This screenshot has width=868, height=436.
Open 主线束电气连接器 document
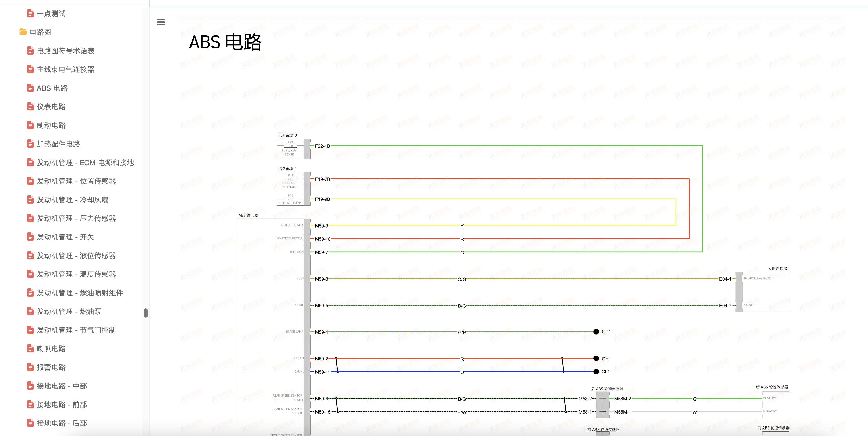pyautogui.click(x=66, y=69)
